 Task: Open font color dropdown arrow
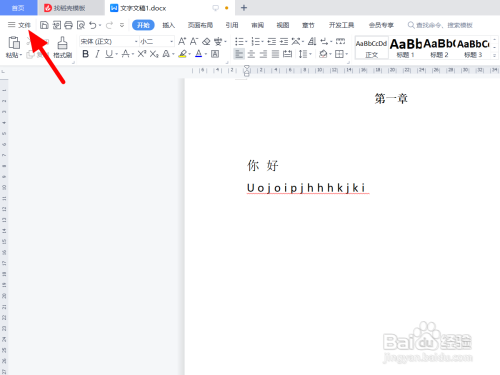(x=206, y=54)
